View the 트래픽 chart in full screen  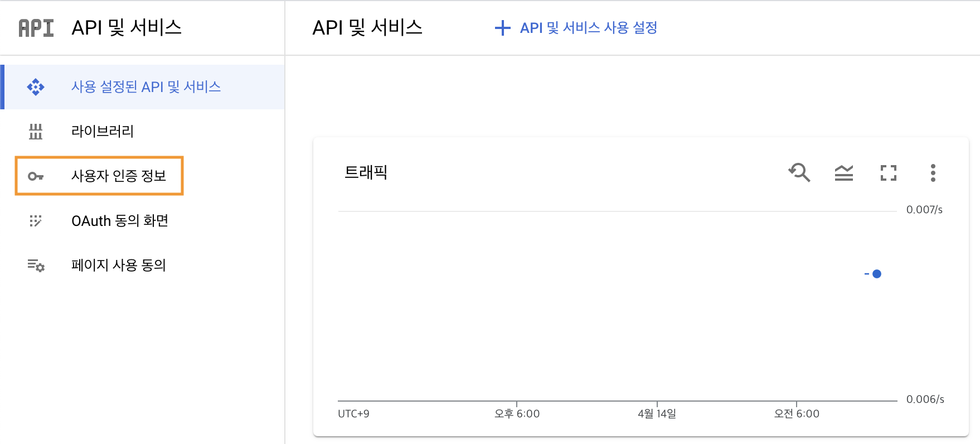point(888,173)
